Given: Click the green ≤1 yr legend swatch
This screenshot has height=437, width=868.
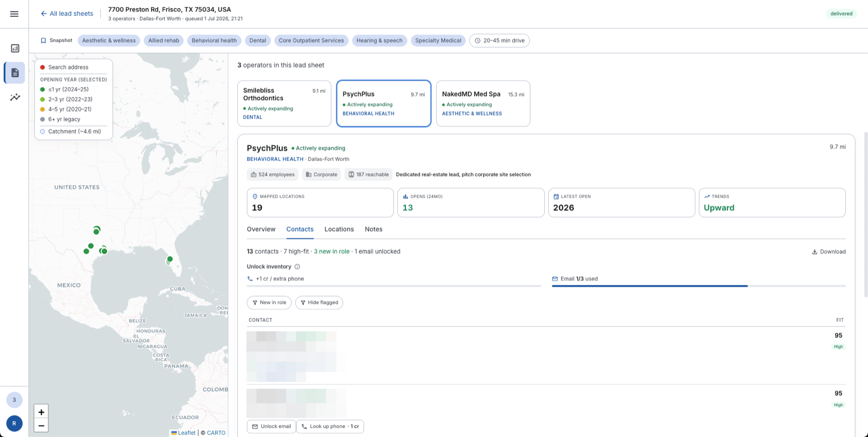Looking at the screenshot, I should (42, 89).
